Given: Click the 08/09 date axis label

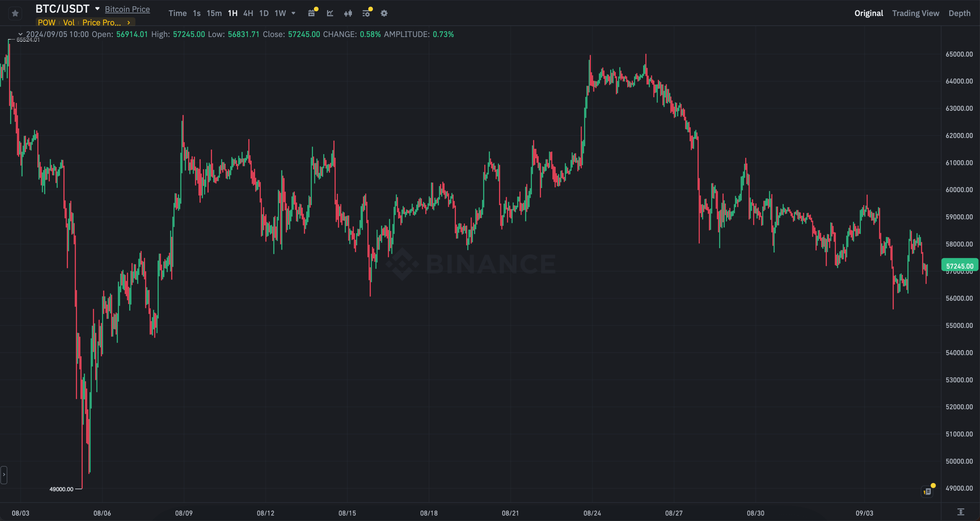Looking at the screenshot, I should pos(184,513).
